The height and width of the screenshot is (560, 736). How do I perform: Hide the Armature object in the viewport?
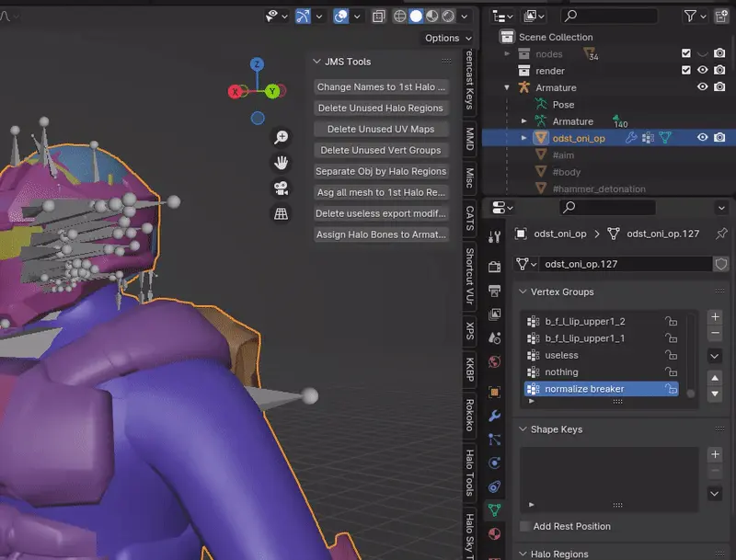point(702,86)
